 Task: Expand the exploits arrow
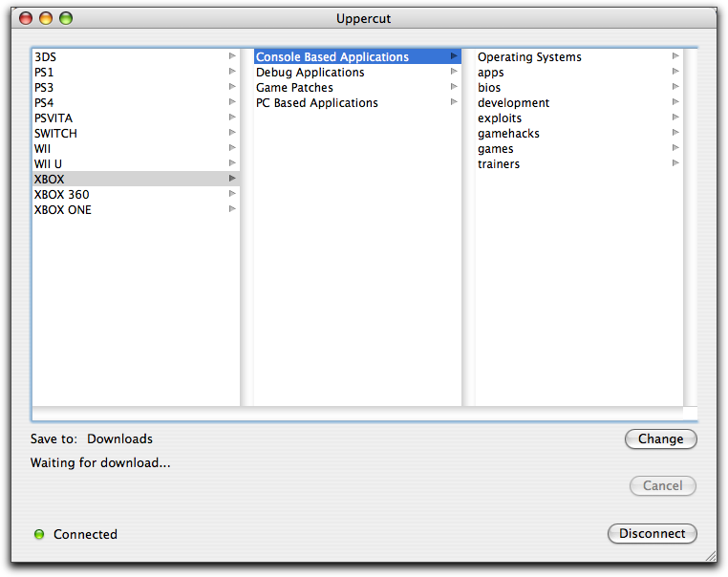[675, 118]
